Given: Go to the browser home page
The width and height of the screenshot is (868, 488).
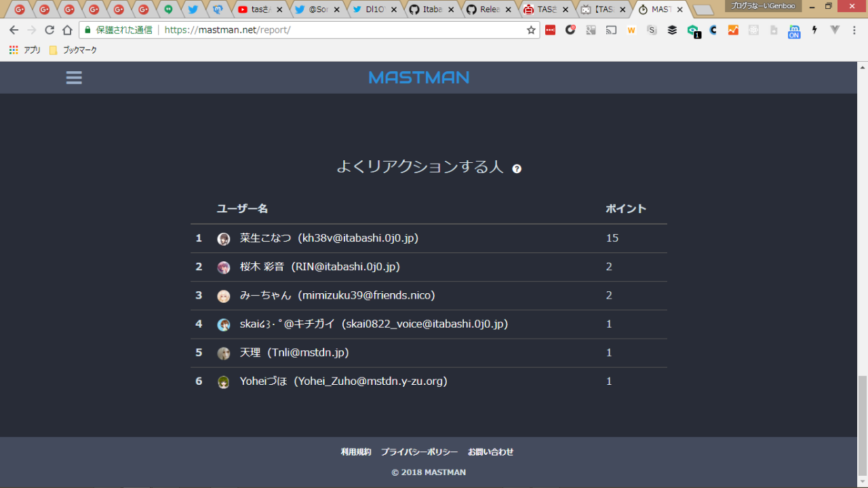Looking at the screenshot, I should click(x=67, y=31).
